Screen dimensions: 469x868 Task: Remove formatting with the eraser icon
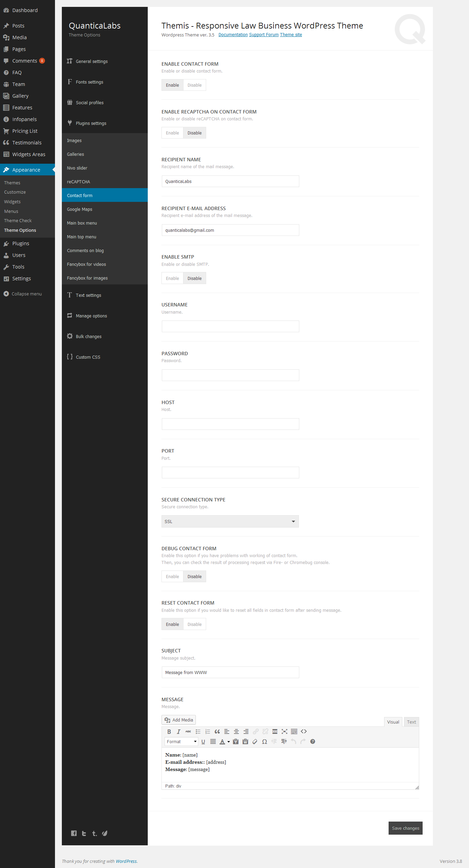click(x=255, y=741)
